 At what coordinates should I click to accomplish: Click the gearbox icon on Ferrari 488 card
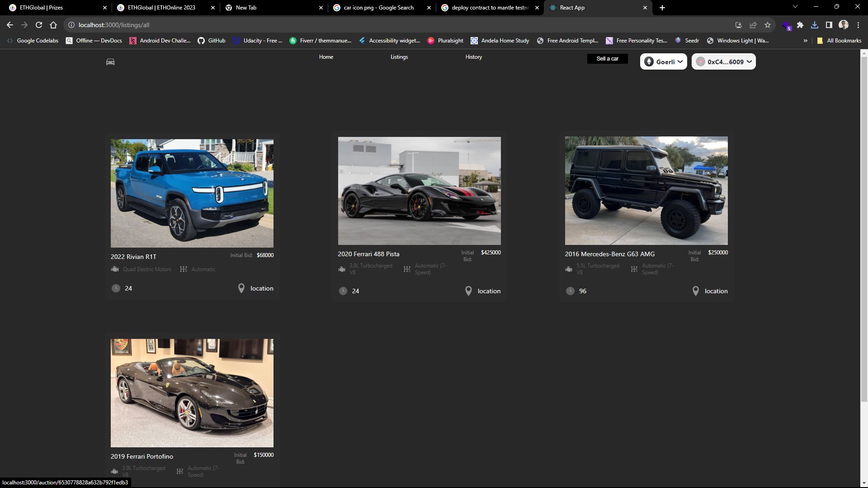pyautogui.click(x=407, y=269)
